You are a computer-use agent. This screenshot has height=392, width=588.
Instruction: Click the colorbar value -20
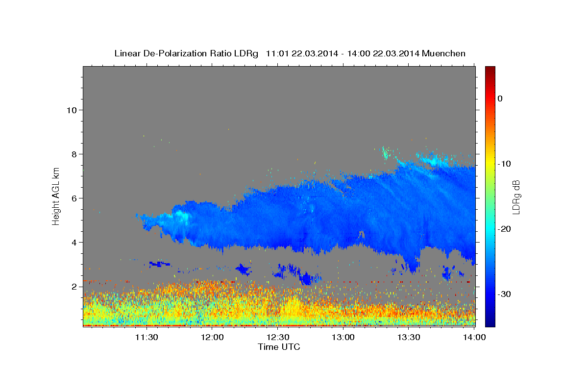pyautogui.click(x=504, y=229)
